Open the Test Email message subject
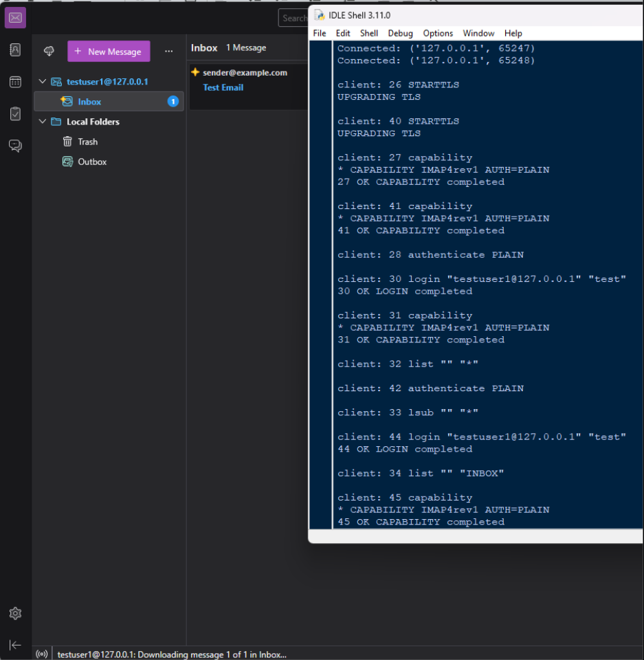Image resolution: width=644 pixels, height=660 pixels. tap(223, 87)
